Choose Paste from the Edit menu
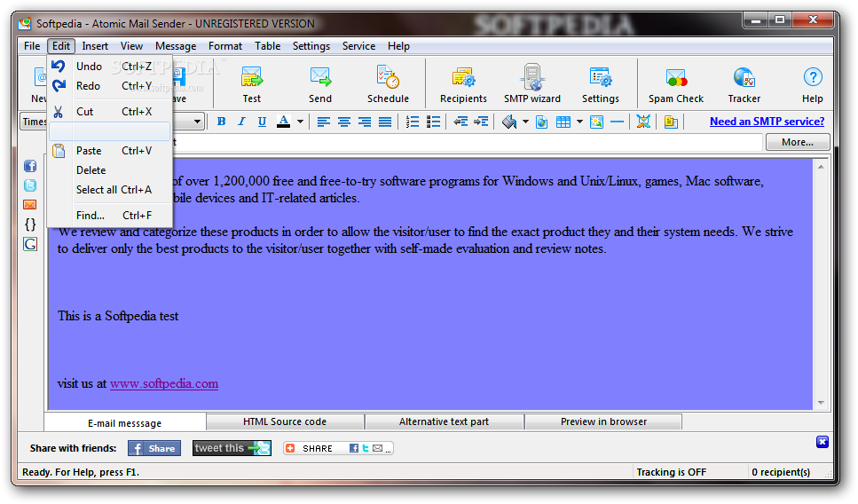Viewport: 858px width, 504px height. (110, 151)
